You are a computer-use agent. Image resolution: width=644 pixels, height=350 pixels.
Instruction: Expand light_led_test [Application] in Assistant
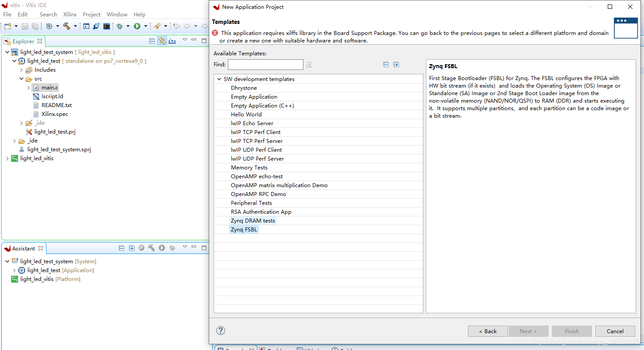click(x=15, y=270)
